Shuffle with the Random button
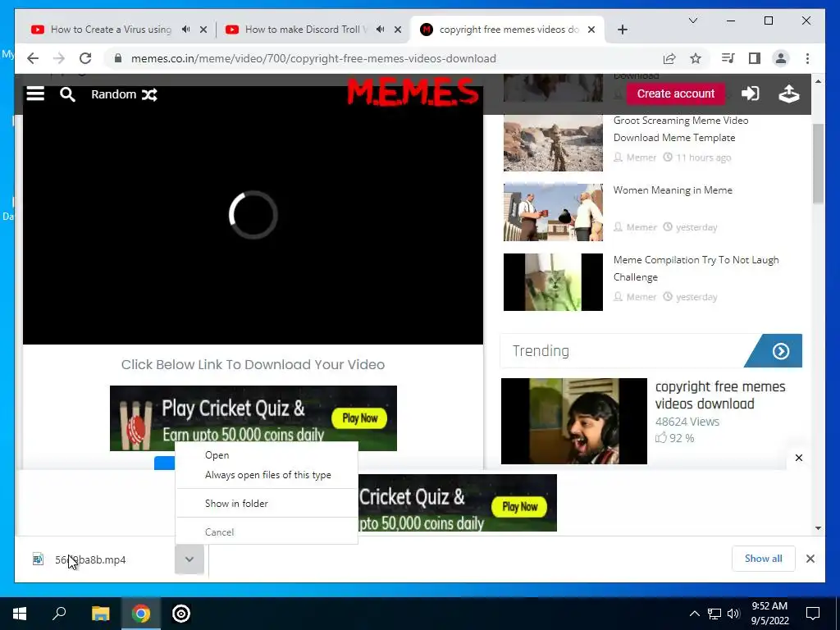Screen dimensions: 840x630 pyautogui.click(x=124, y=95)
